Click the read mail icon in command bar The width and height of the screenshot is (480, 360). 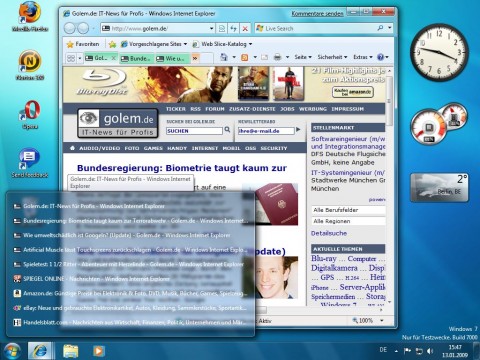click(264, 57)
